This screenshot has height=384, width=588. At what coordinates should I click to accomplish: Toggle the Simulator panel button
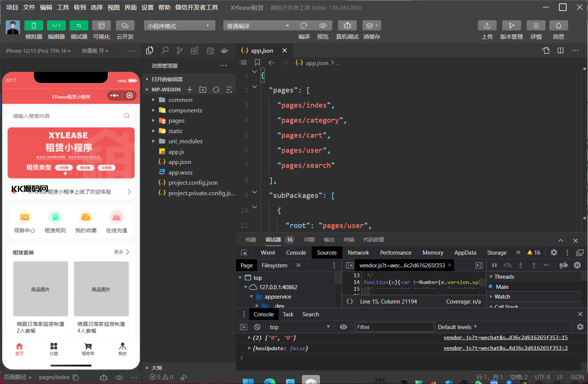click(x=34, y=26)
